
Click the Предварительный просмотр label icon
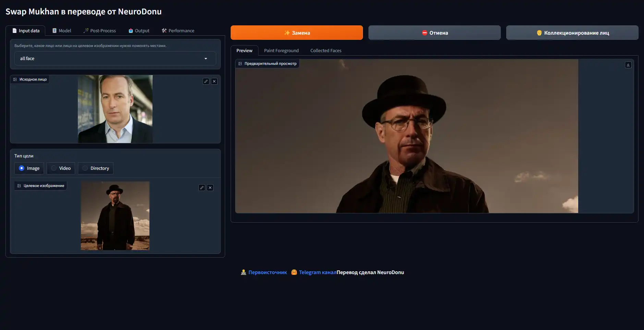pos(240,63)
